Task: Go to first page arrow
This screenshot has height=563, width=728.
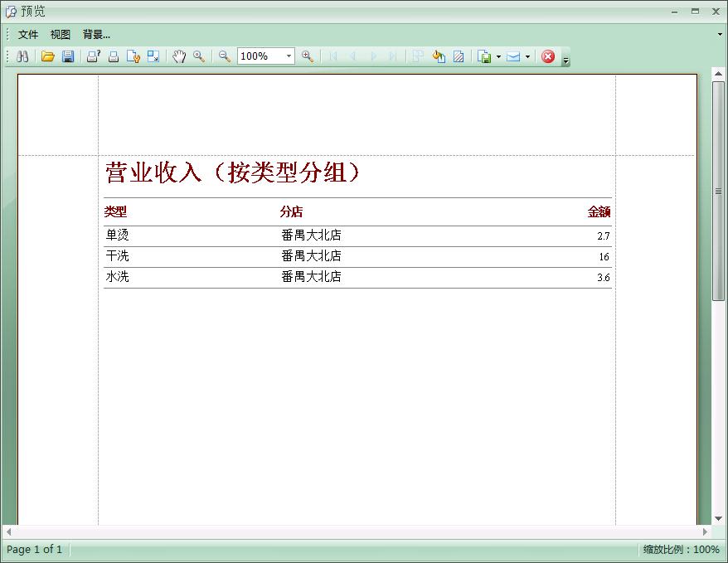Action: 332,56
